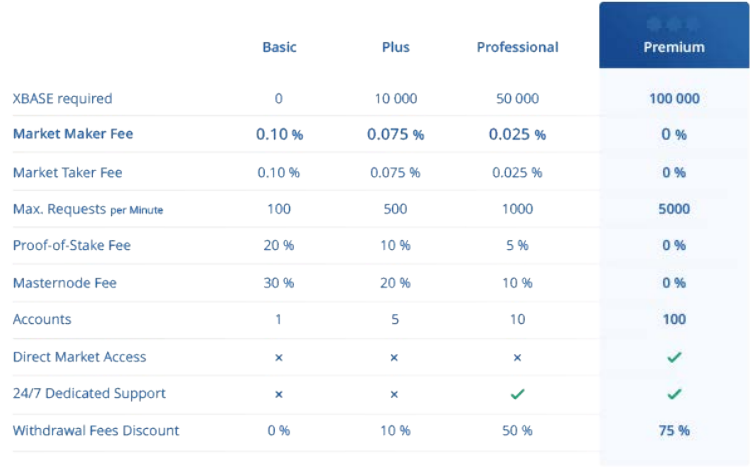Click the green checkmark for Premium Direct Market Access
Image resolution: width=752 pixels, height=471 pixels.
(674, 357)
